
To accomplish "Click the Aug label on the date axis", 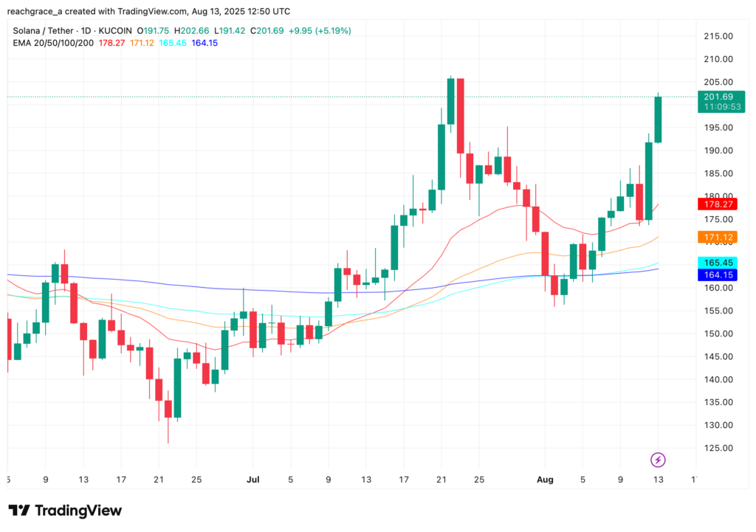I will tap(544, 479).
